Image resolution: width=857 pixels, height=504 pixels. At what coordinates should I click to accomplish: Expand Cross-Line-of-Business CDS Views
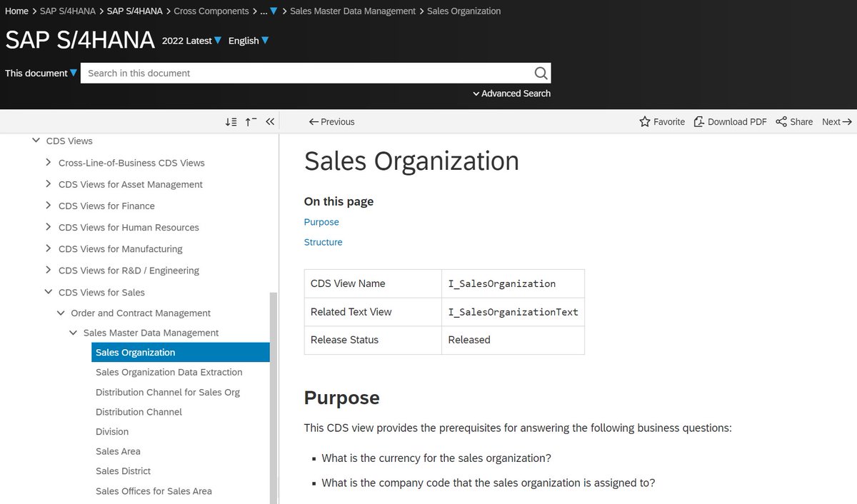49,163
